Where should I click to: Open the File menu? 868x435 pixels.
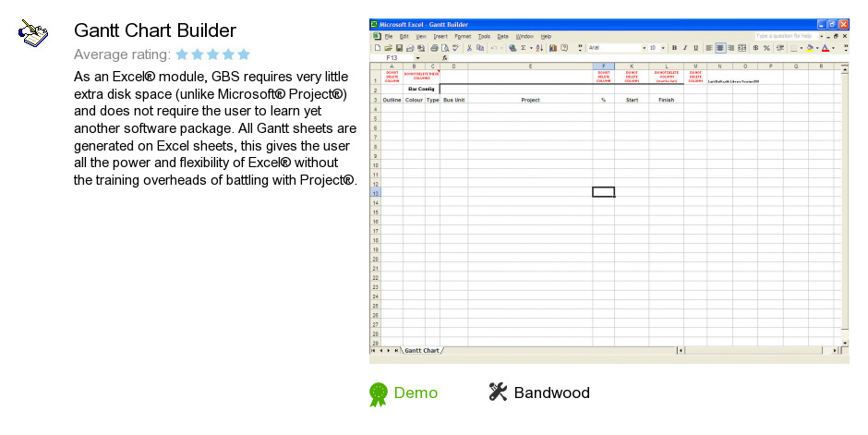click(389, 37)
